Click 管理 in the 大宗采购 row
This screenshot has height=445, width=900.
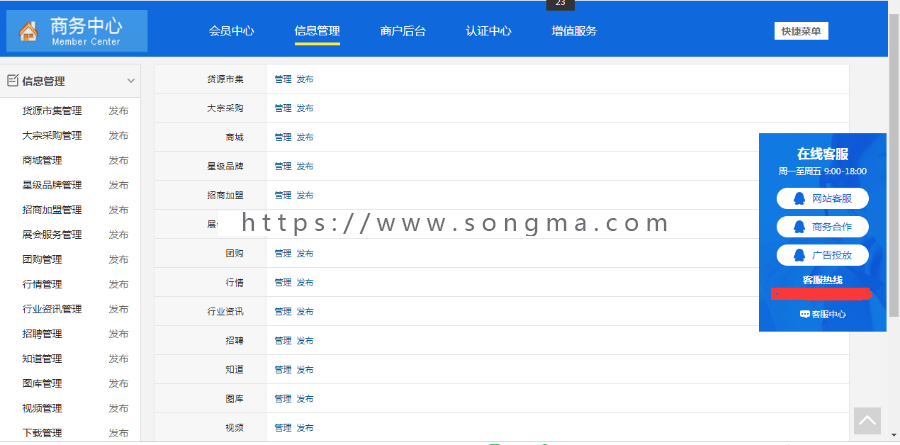point(283,108)
